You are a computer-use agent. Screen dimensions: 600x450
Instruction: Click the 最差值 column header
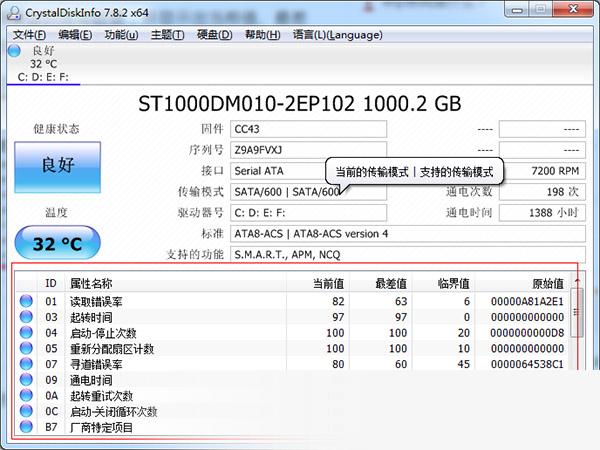pyautogui.click(x=381, y=284)
